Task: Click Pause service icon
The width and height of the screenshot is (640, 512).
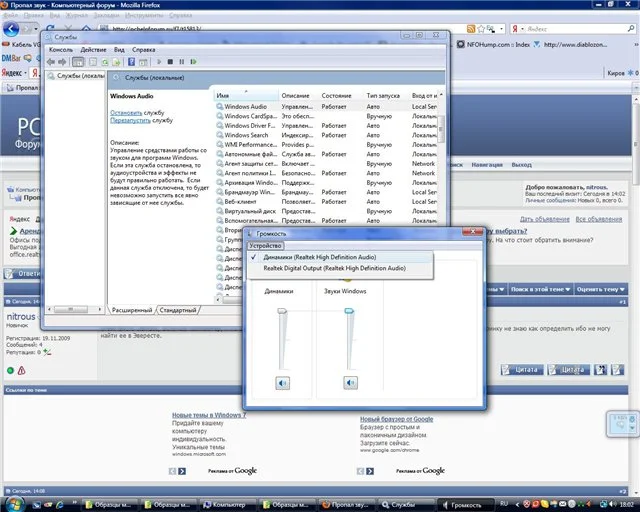Action: tap(182, 62)
